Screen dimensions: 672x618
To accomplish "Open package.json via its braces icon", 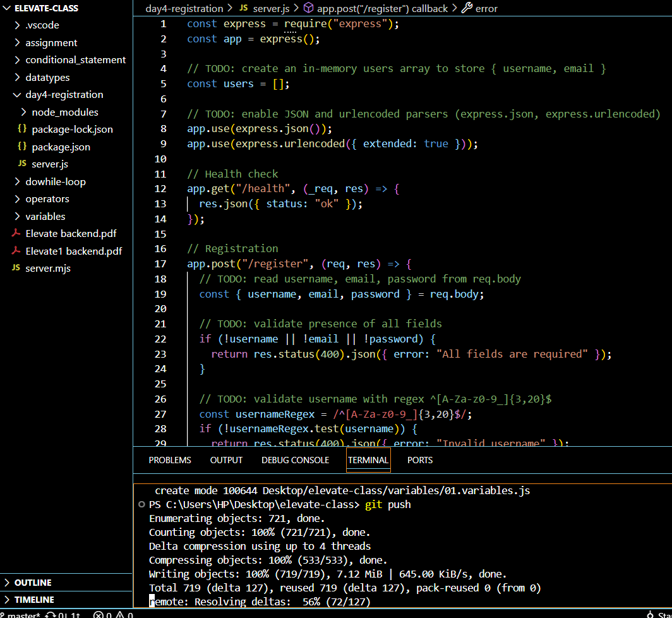I will (x=22, y=146).
